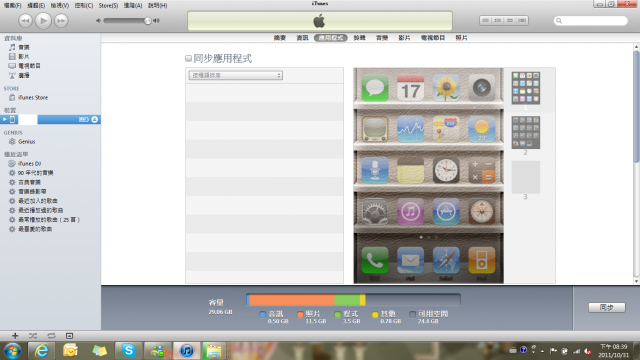Viewport: 640px width, 360px height.
Task: Select the yellow Notes app icon
Action: (410, 170)
